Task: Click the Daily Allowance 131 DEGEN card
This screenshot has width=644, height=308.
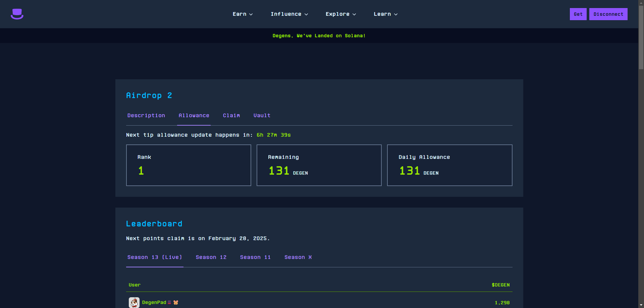Action: [x=450, y=165]
